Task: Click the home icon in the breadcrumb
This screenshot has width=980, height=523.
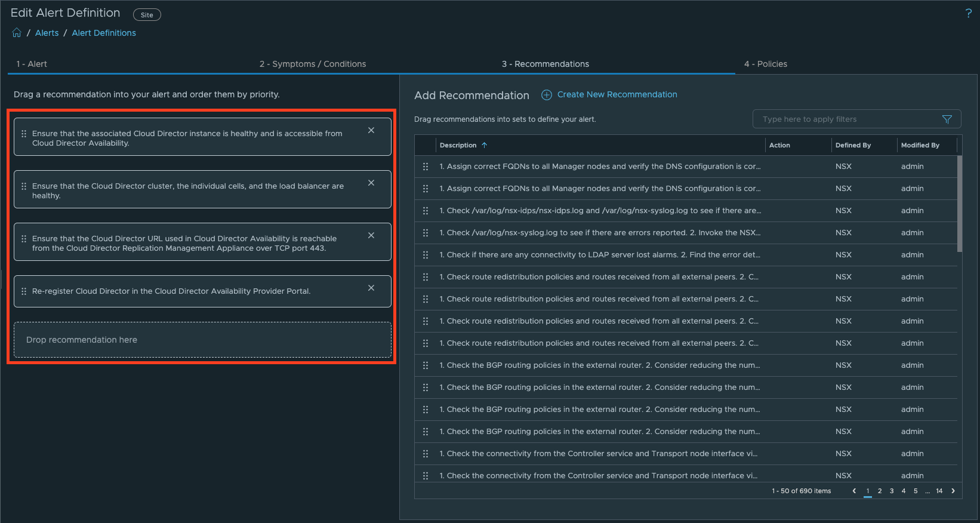Action: [x=17, y=33]
